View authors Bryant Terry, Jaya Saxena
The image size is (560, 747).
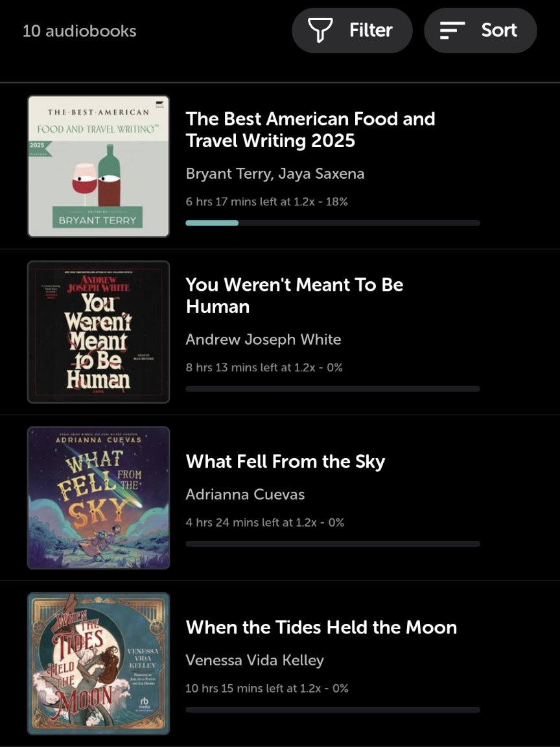point(275,174)
